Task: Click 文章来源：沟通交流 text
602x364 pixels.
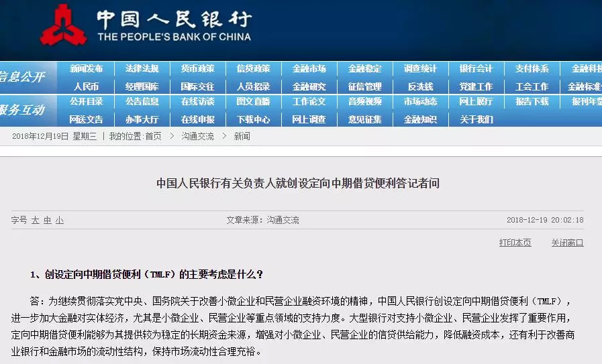Action: tap(262, 220)
